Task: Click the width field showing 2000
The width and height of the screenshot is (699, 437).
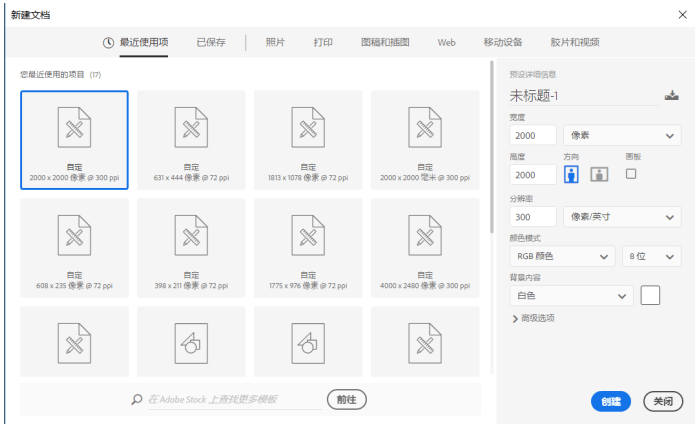Action: [533, 135]
